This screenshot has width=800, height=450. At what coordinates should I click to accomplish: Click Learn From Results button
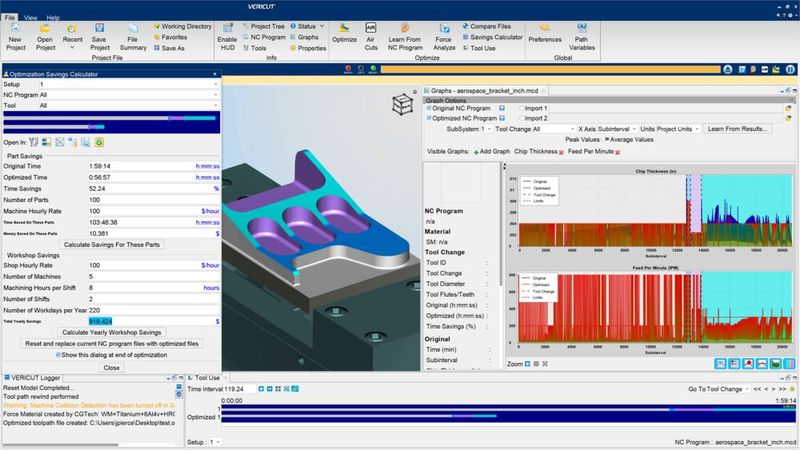pos(737,129)
